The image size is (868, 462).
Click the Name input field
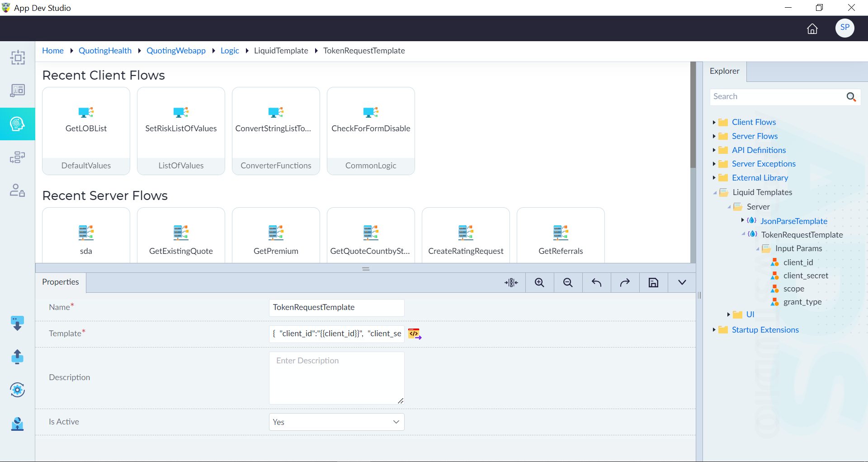(336, 308)
